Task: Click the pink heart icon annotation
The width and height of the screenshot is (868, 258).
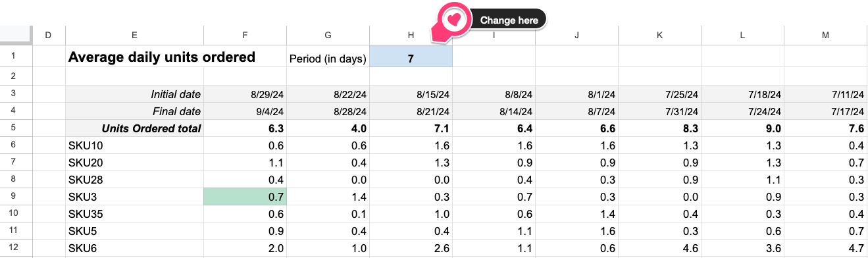Action: (453, 20)
